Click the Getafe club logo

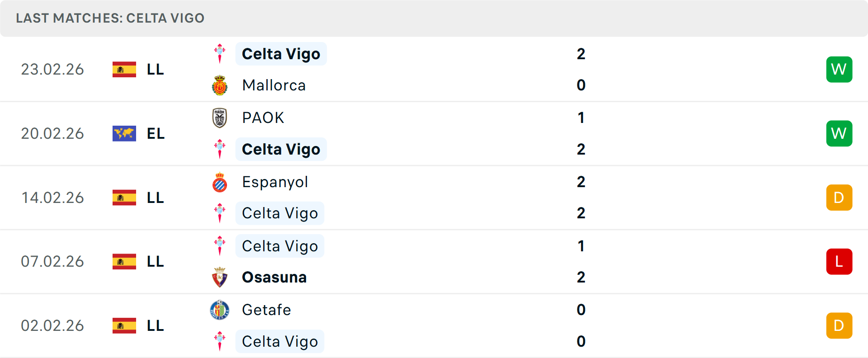[220, 310]
